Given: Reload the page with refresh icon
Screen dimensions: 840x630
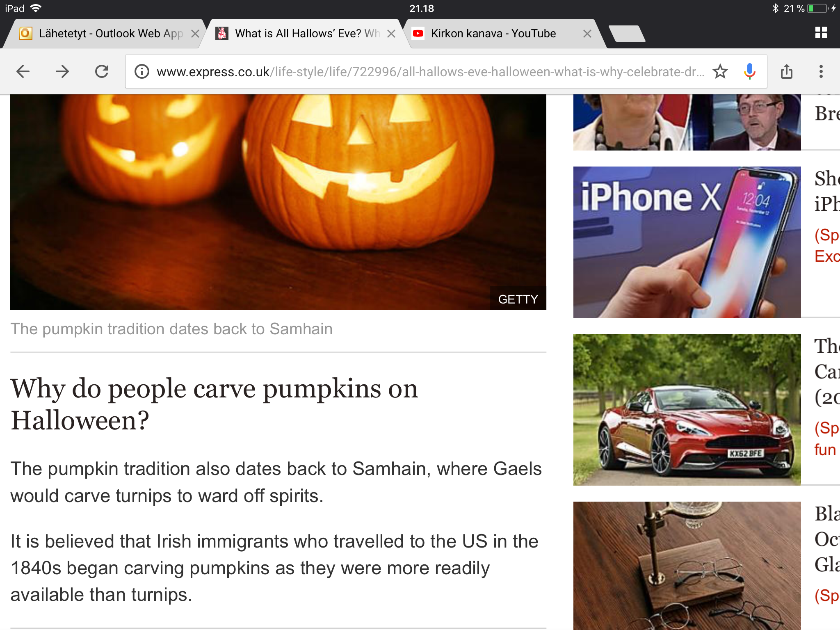Looking at the screenshot, I should (102, 72).
